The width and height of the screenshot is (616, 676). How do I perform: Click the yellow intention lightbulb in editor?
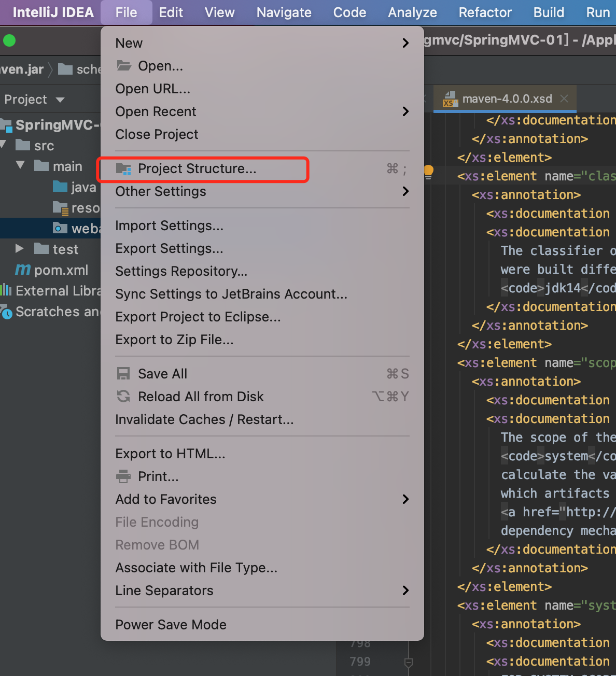[x=428, y=171]
